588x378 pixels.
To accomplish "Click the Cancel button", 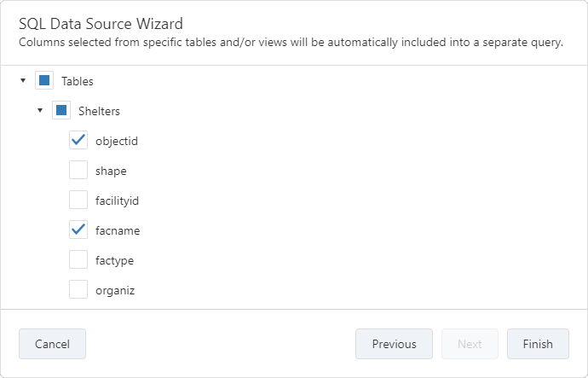I will click(52, 344).
